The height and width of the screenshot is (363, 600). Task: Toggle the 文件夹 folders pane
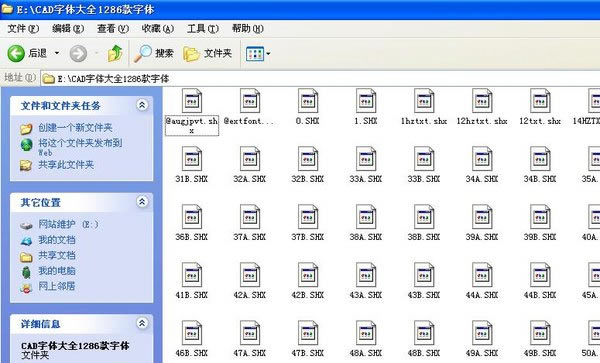click(207, 53)
